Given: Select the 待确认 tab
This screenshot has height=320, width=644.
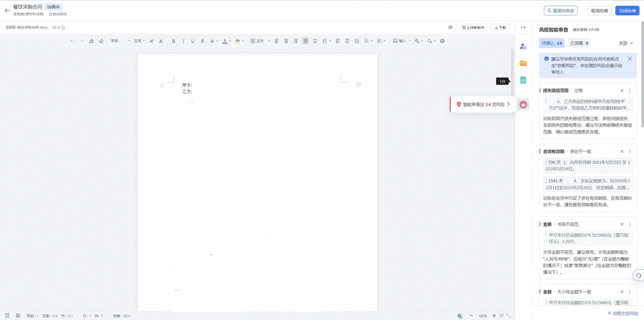Looking at the screenshot, I should 551,43.
